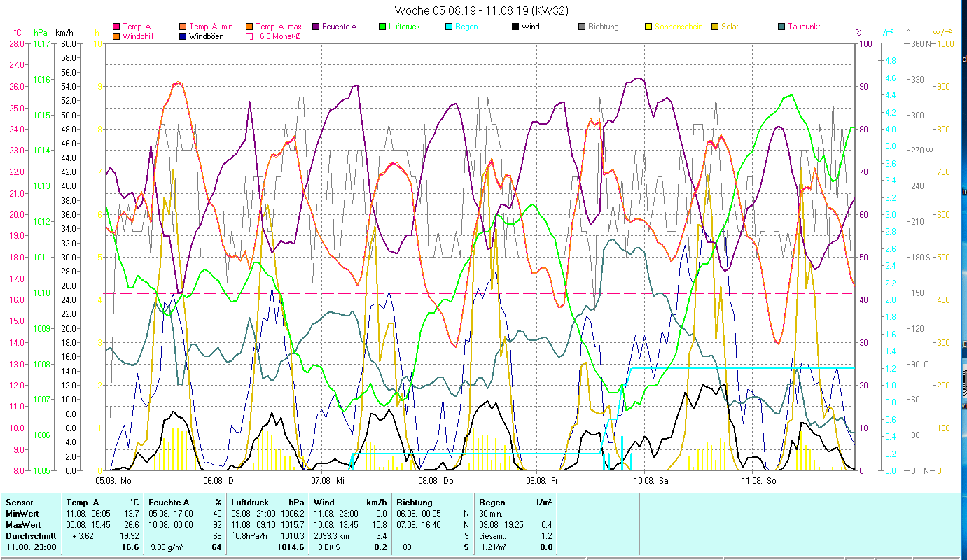The height and width of the screenshot is (560, 967).
Task: Click the Temp. A. max legend color box
Action: (249, 27)
